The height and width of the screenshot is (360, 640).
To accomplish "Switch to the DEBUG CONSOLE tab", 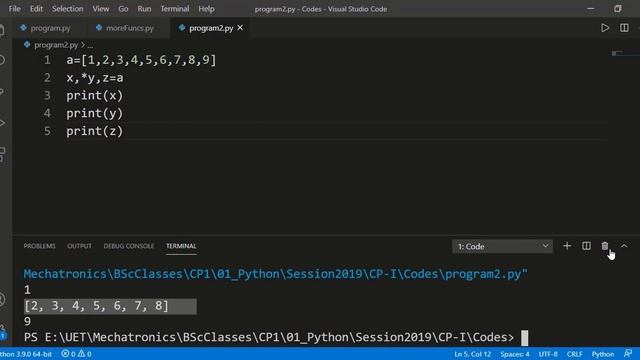I will click(x=129, y=246).
